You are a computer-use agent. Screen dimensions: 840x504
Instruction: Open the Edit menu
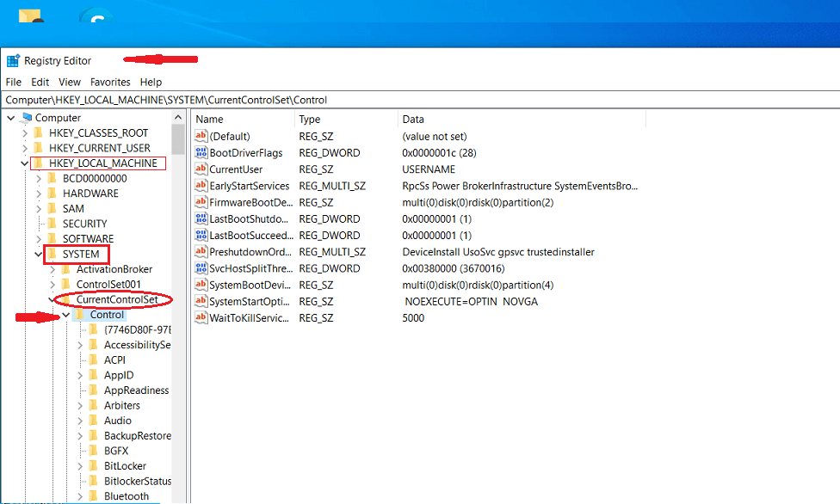click(x=40, y=82)
